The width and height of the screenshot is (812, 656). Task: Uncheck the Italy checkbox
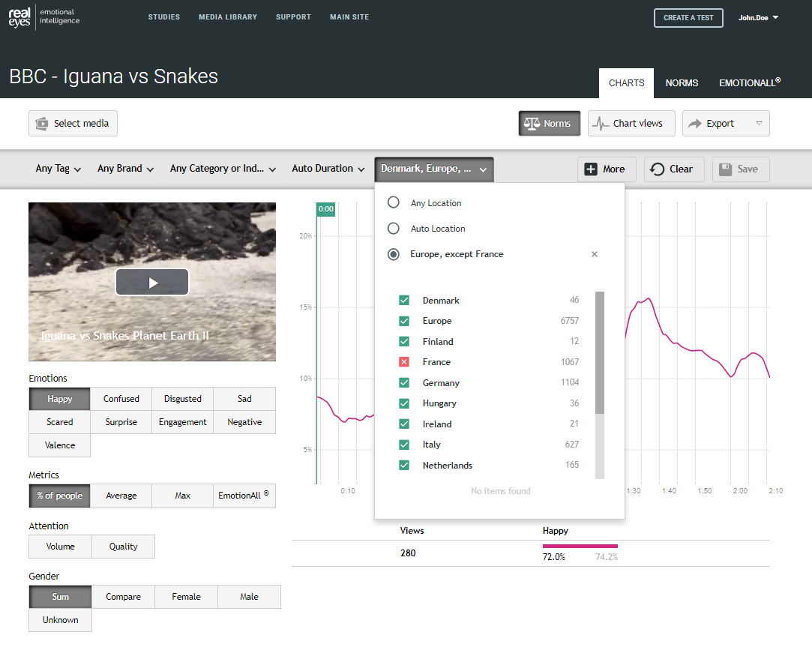[x=404, y=445]
